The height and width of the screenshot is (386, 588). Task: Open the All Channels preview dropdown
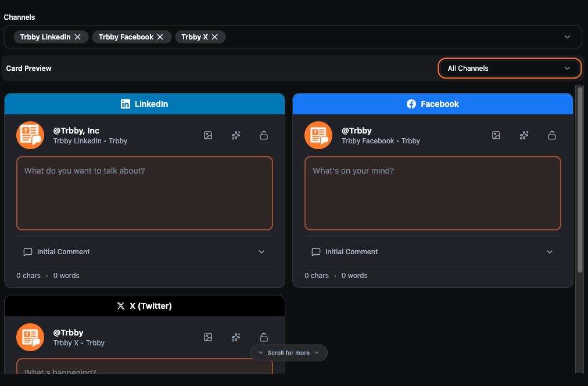509,68
